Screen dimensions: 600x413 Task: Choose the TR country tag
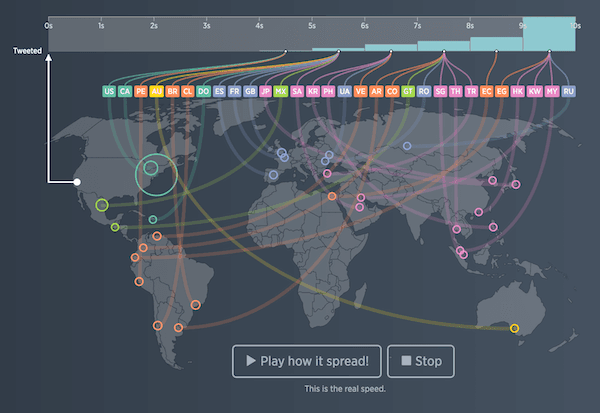(471, 91)
